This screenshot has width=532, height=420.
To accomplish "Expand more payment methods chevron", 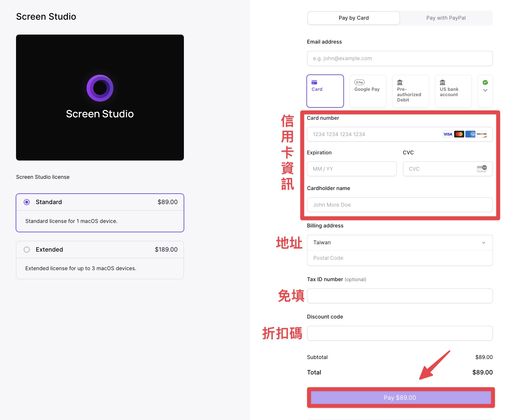I will [x=485, y=90].
